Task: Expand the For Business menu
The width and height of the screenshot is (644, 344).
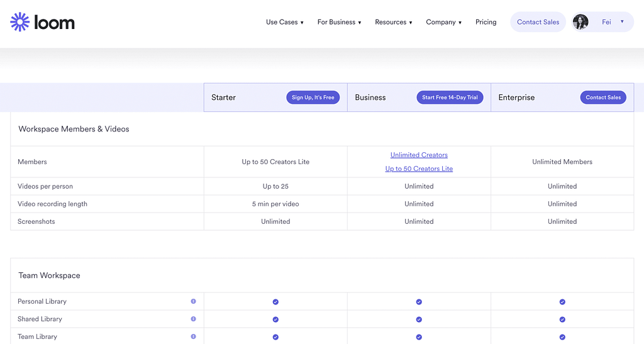Action: [x=339, y=22]
